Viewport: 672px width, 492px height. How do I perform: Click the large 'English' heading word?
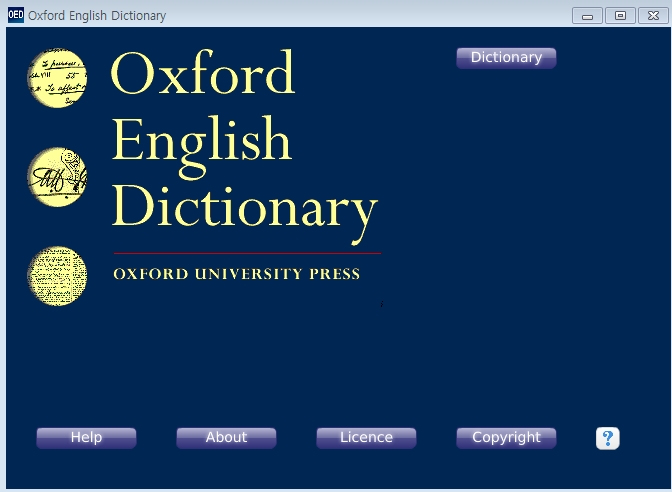coord(201,146)
